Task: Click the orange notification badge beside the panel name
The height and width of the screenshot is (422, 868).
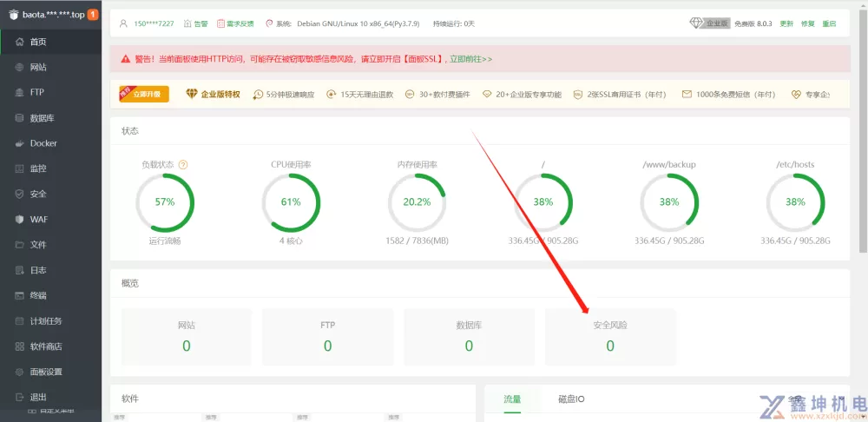Action: coord(93,15)
